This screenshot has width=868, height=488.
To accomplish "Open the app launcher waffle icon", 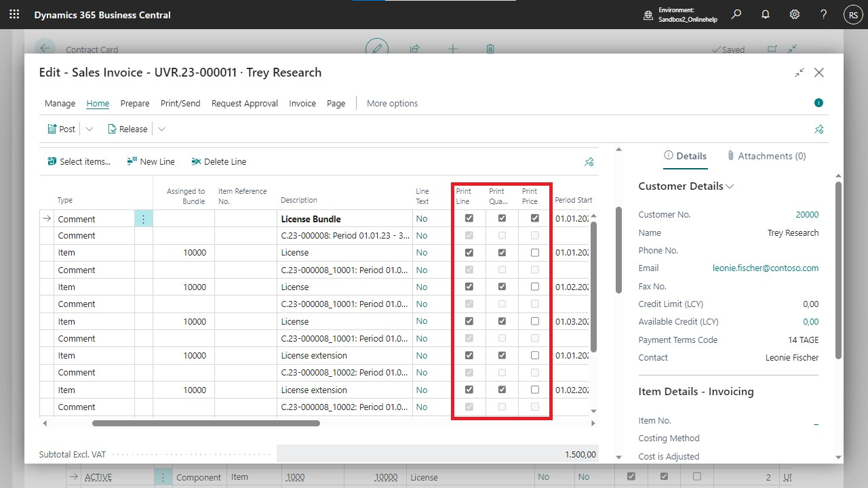I will tap(14, 14).
